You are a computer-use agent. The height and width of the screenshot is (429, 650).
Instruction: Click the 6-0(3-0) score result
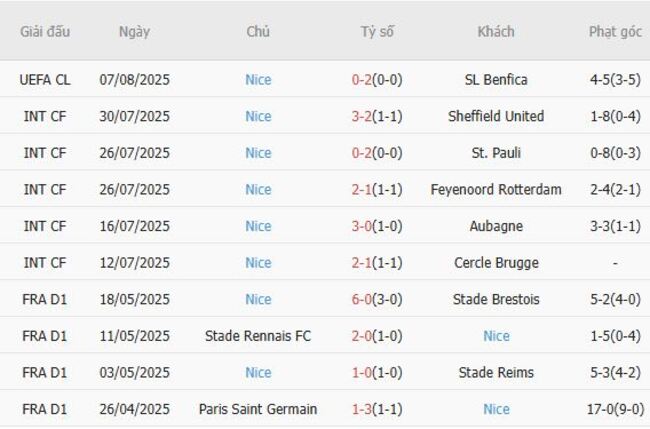377,299
